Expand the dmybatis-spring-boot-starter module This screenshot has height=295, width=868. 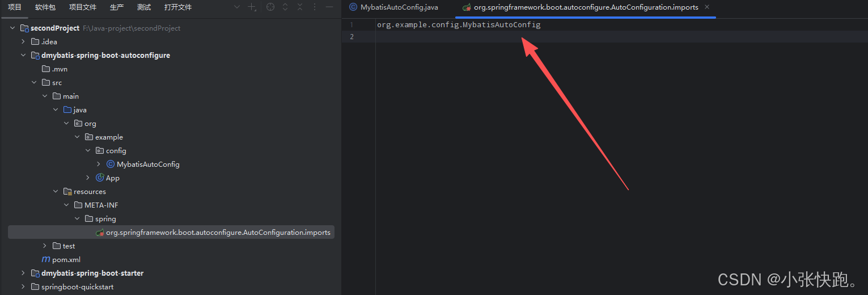tap(23, 273)
